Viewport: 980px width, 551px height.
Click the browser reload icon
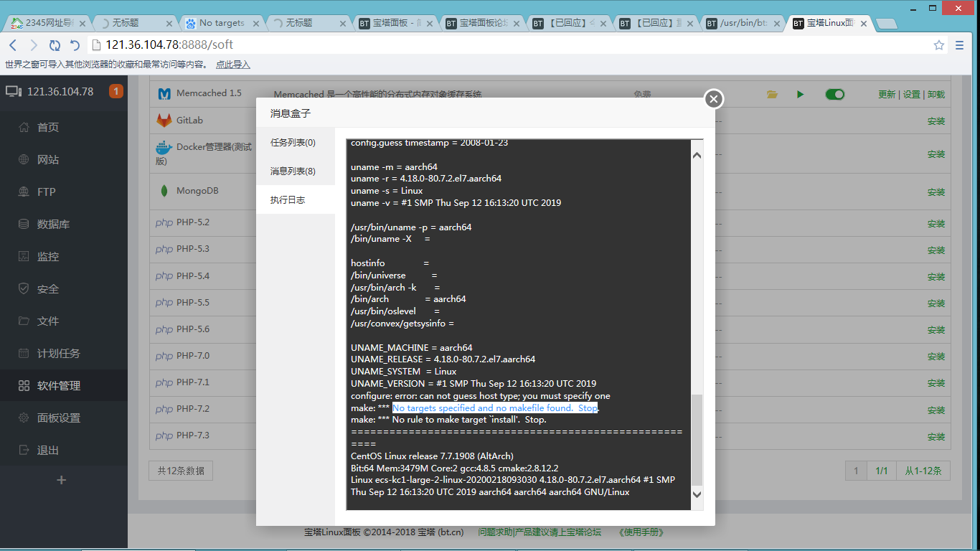[x=55, y=45]
